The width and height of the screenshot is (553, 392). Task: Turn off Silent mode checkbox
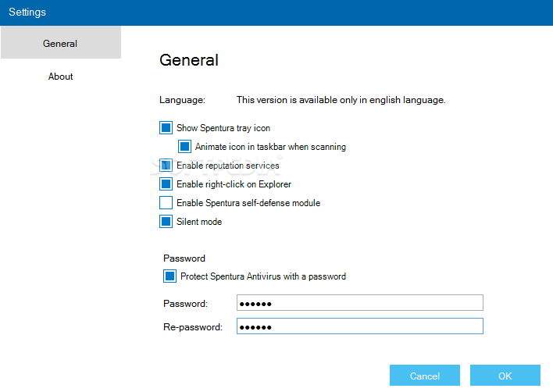pos(166,222)
